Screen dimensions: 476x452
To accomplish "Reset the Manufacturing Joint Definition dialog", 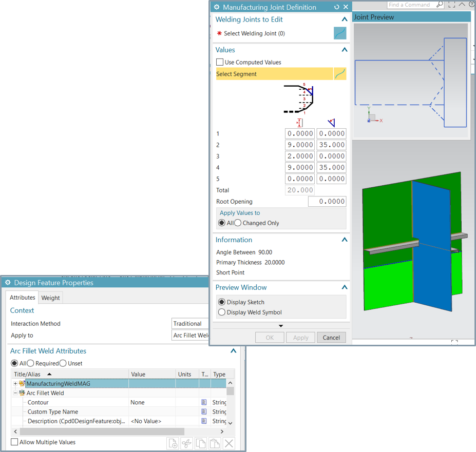I will (x=337, y=7).
